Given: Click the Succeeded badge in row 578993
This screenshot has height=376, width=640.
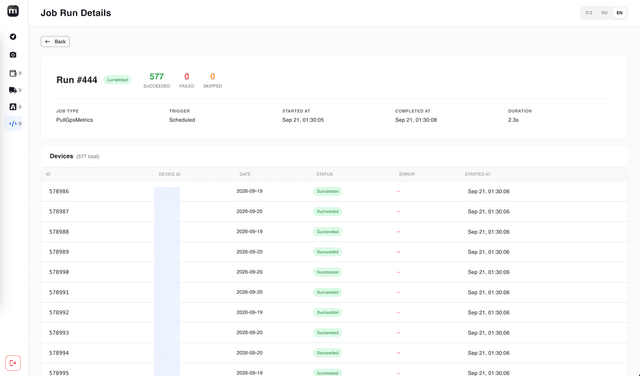Looking at the screenshot, I should click(327, 333).
